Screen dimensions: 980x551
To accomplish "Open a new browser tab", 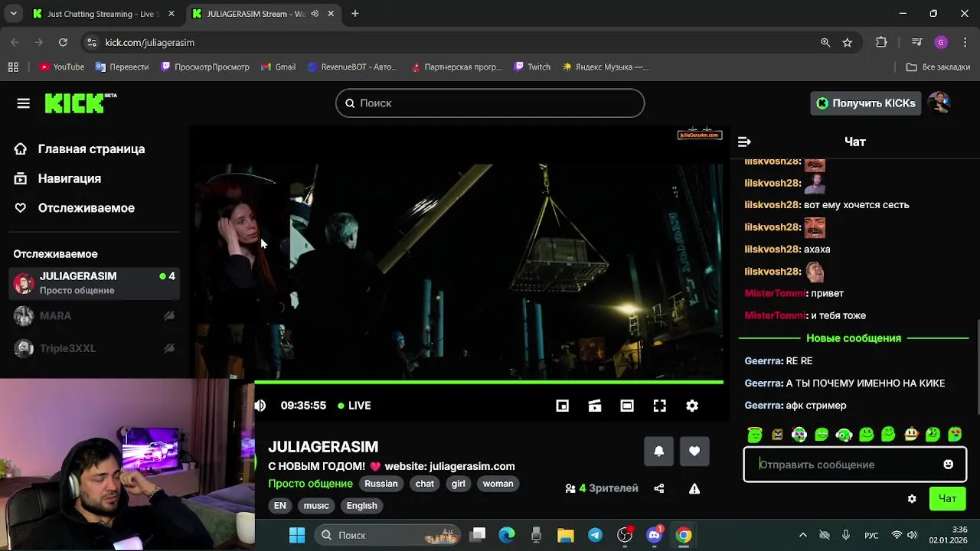I will 355,14.
